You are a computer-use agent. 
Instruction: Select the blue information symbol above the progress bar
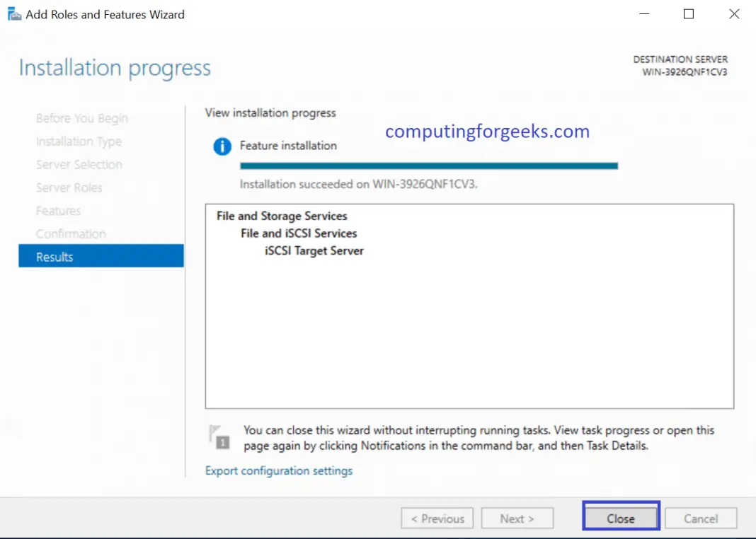(x=220, y=147)
